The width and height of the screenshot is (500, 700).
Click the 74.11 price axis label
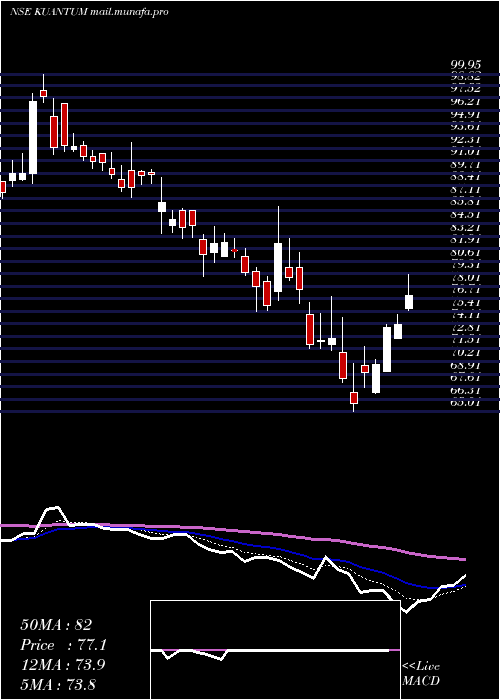coord(467,315)
